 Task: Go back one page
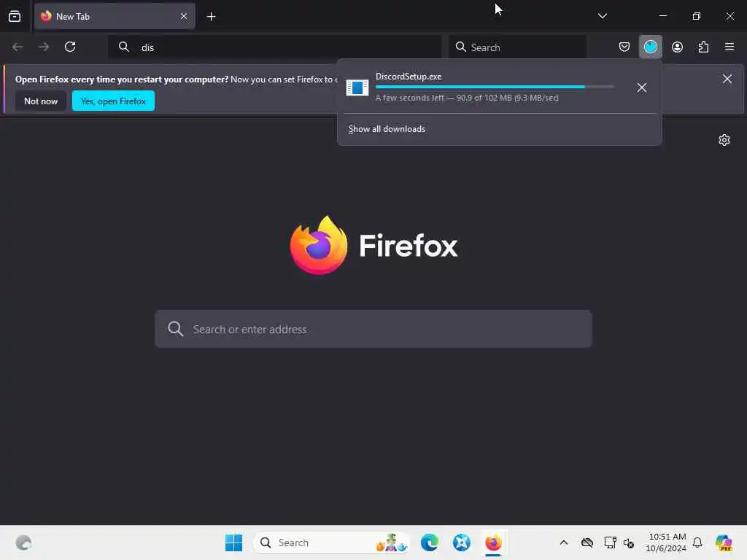18,47
